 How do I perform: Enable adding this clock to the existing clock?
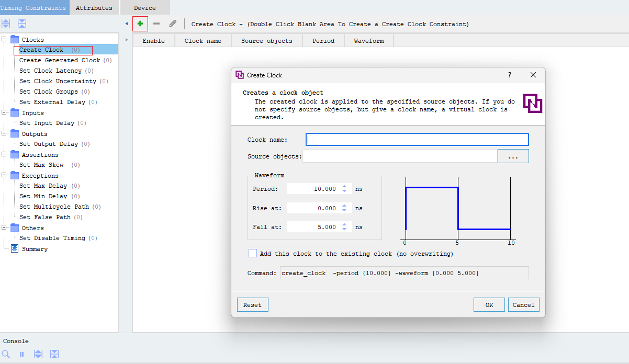pyautogui.click(x=253, y=253)
